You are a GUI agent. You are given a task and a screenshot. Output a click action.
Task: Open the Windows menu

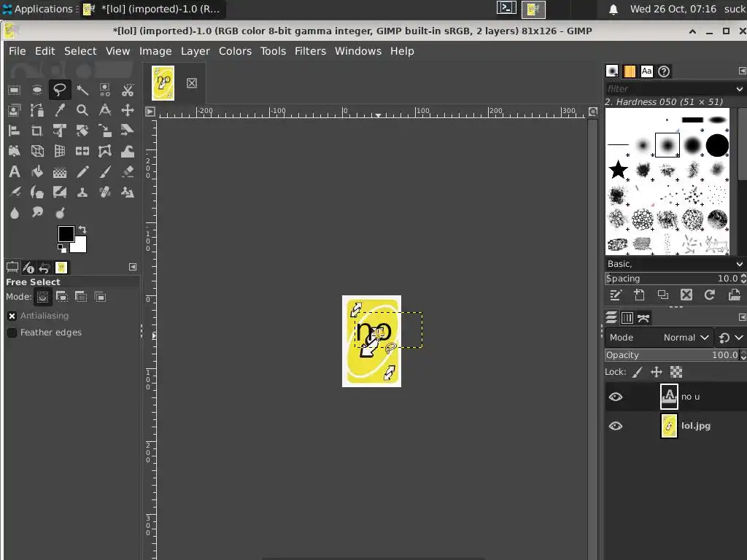pyautogui.click(x=358, y=51)
